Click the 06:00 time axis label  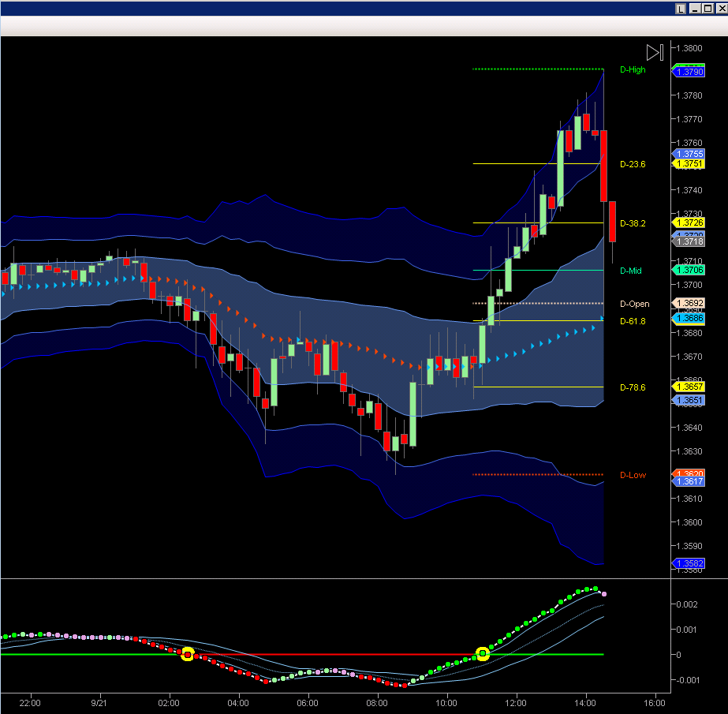(x=308, y=703)
